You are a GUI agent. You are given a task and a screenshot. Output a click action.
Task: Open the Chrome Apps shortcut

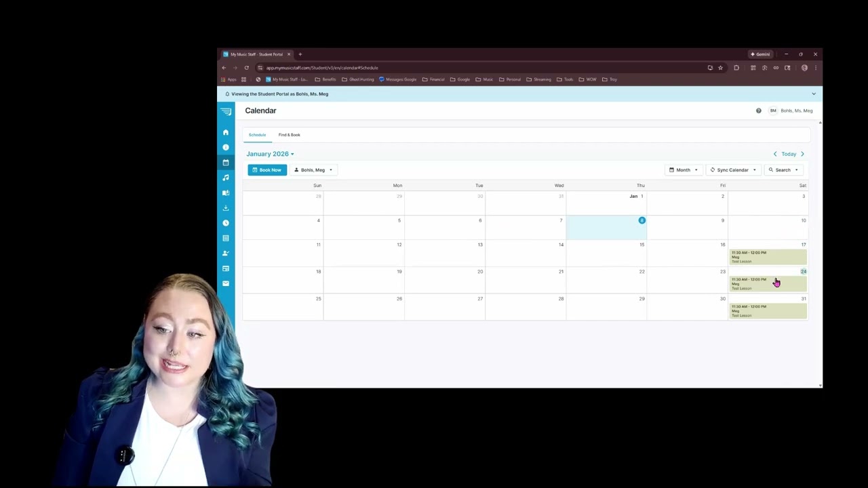(x=229, y=79)
